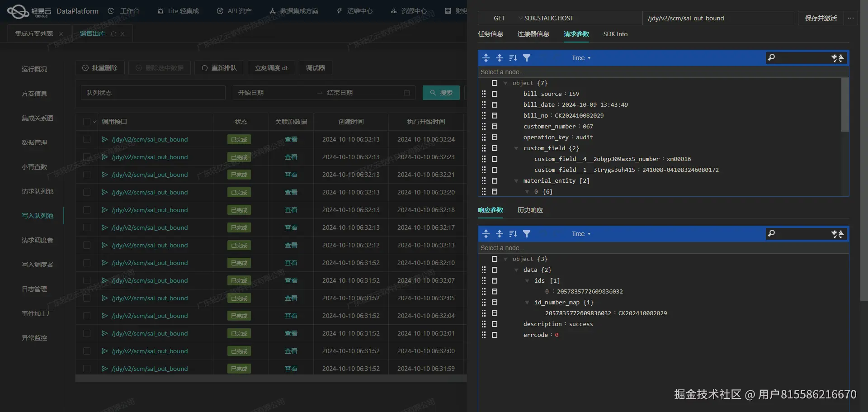
Task: Click the 重新排队 button
Action: 219,68
